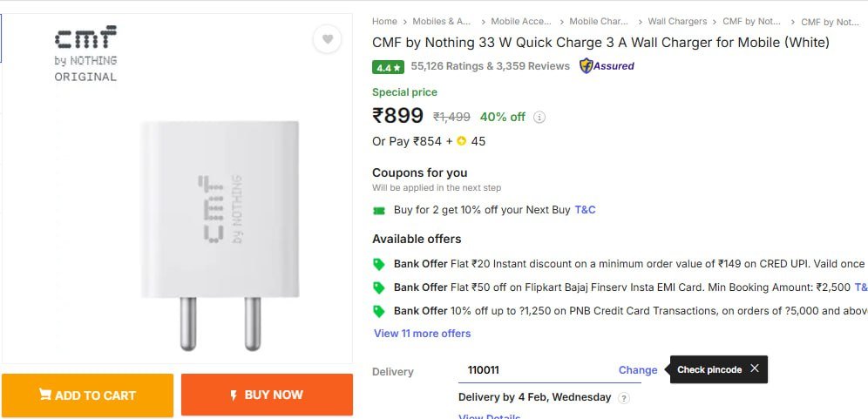
Task: Click the wishlist heart icon
Action: pos(327,39)
